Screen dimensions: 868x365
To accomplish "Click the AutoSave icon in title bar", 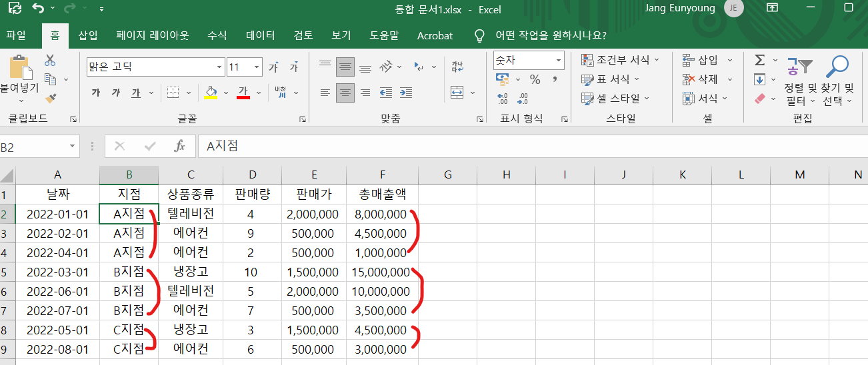I will click(x=14, y=9).
